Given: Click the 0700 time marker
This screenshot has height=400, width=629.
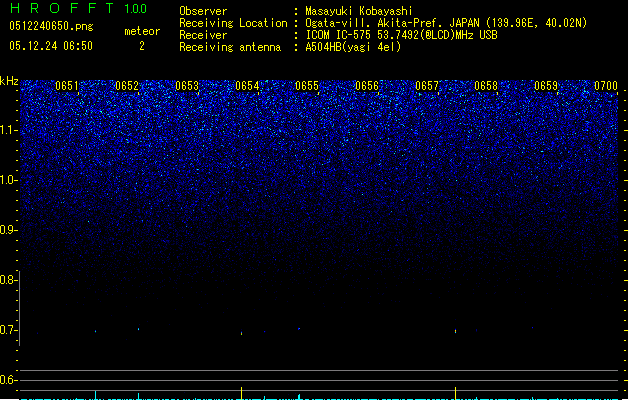Looking at the screenshot, I should coord(606,86).
